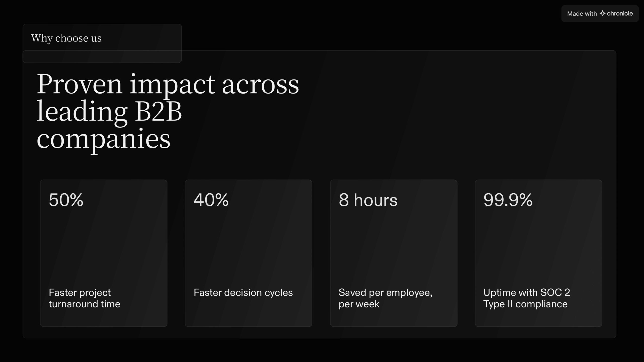644x362 pixels.
Task: Click the Chronicle sparkle logo icon
Action: 602,13
